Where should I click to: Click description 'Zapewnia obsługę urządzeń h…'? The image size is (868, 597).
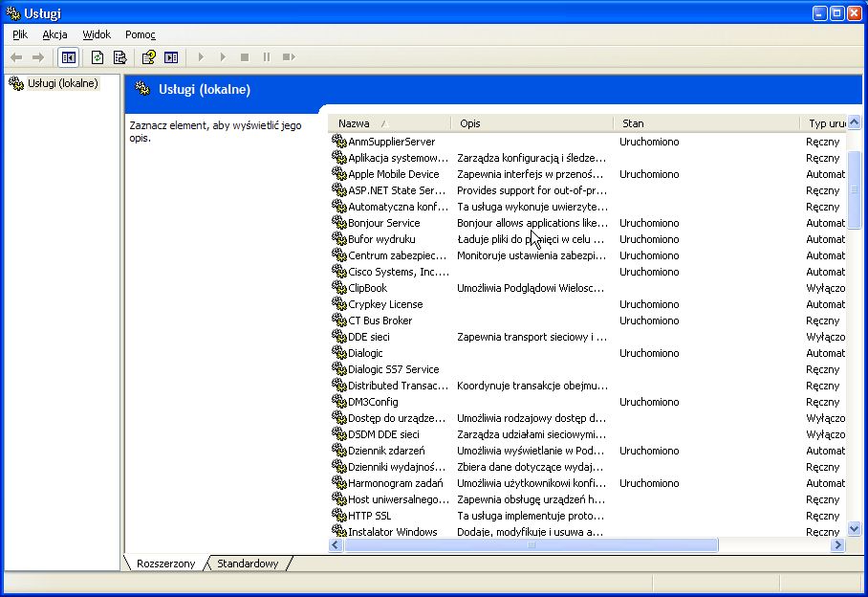[x=531, y=499]
